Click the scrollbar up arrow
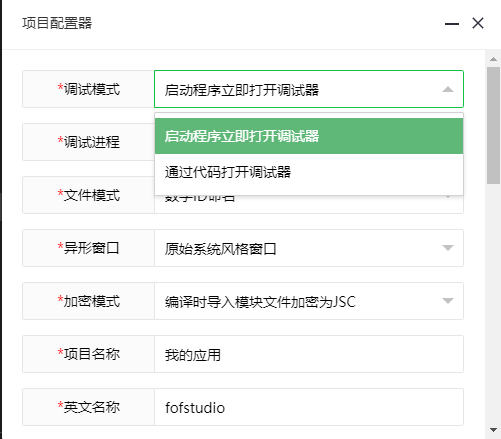The width and height of the screenshot is (501, 439). (x=493, y=59)
